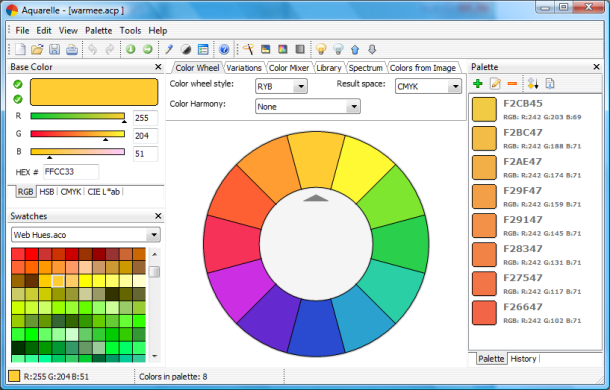This screenshot has width=610, height=390.
Task: Click the blue up arrow toolbar icon
Action: pos(355,49)
